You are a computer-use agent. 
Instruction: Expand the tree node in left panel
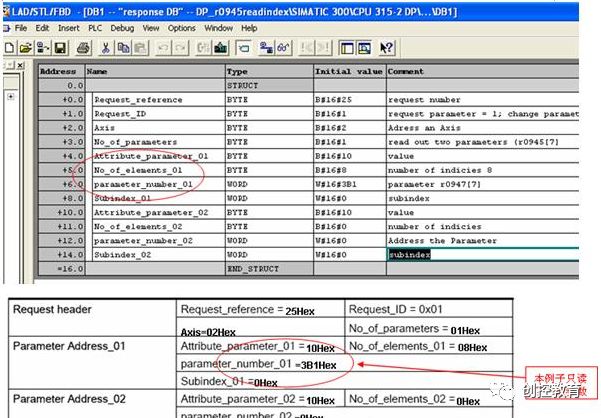pyautogui.click(x=11, y=96)
